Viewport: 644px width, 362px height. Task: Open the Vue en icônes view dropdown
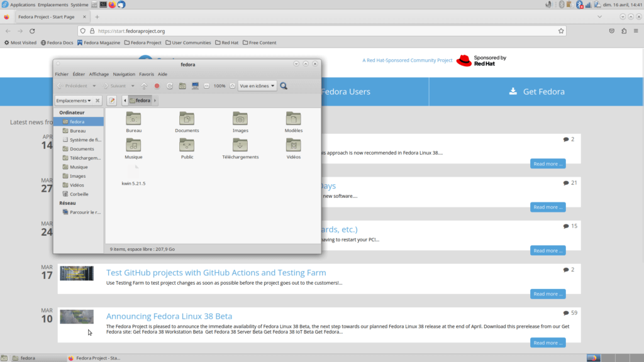click(x=257, y=85)
